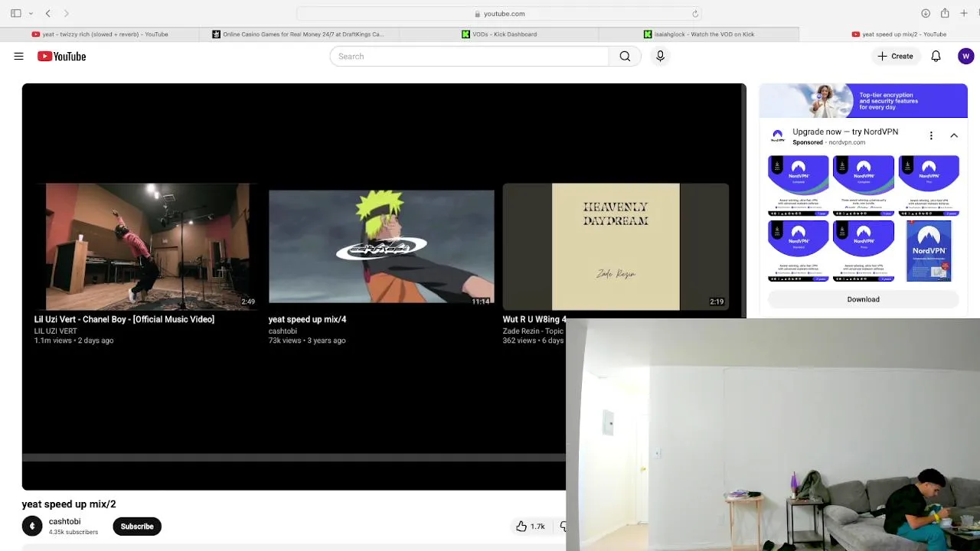The height and width of the screenshot is (551, 980).
Task: Open cashtobi channel under mix/4 suggestion
Action: click(283, 331)
